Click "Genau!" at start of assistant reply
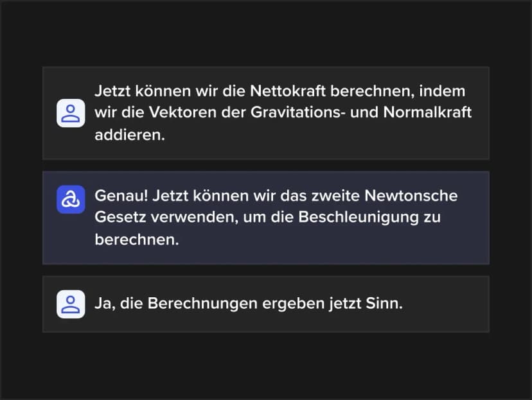Screen dimensions: 532x400 pyautogui.click(x=121, y=196)
